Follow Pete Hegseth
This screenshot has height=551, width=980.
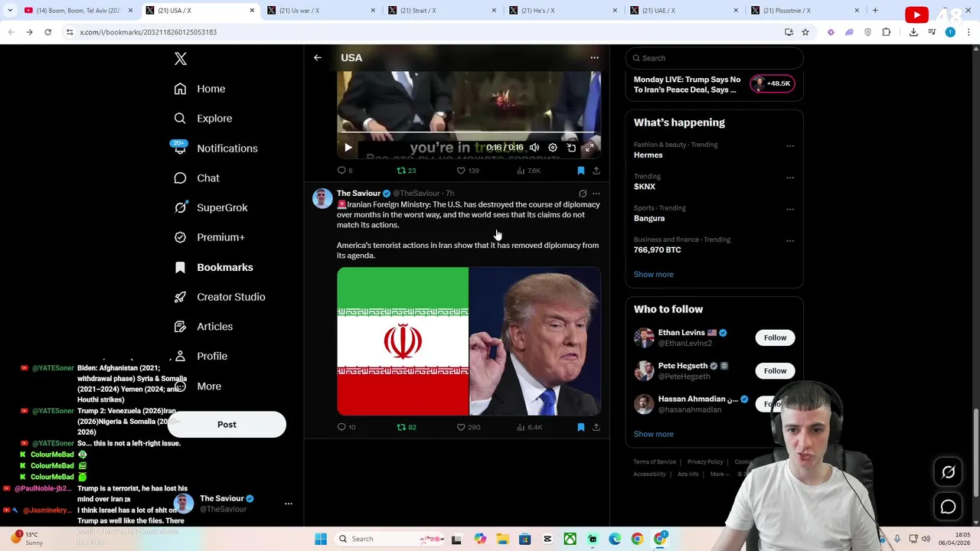[x=775, y=370]
